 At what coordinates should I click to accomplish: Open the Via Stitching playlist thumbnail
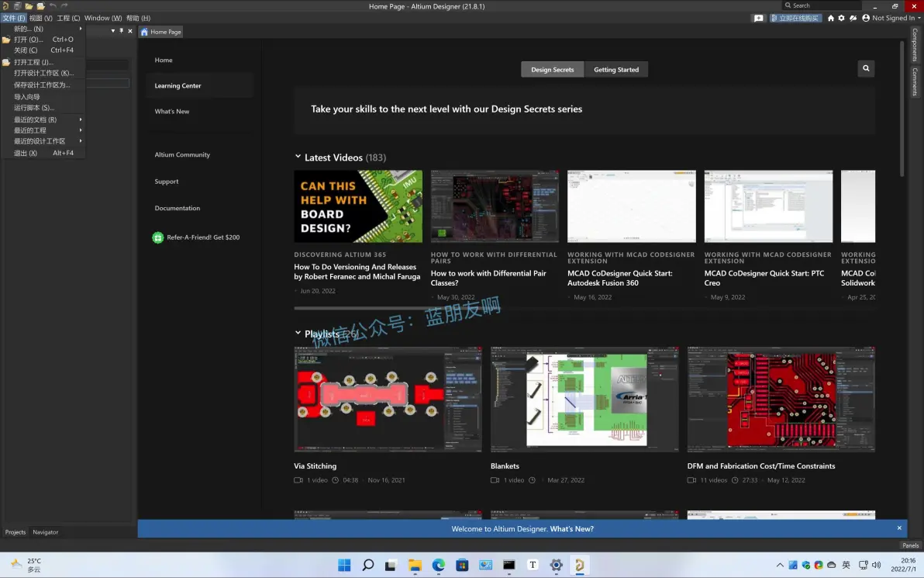click(x=388, y=400)
